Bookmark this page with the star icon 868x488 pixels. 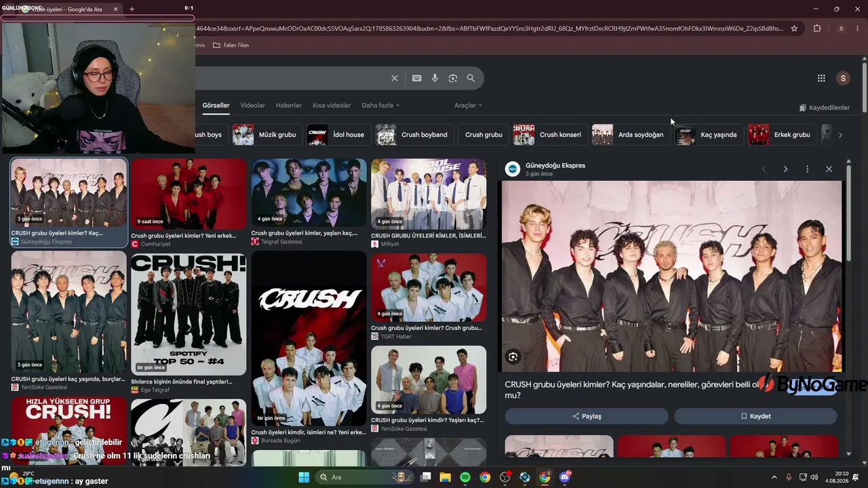click(794, 28)
